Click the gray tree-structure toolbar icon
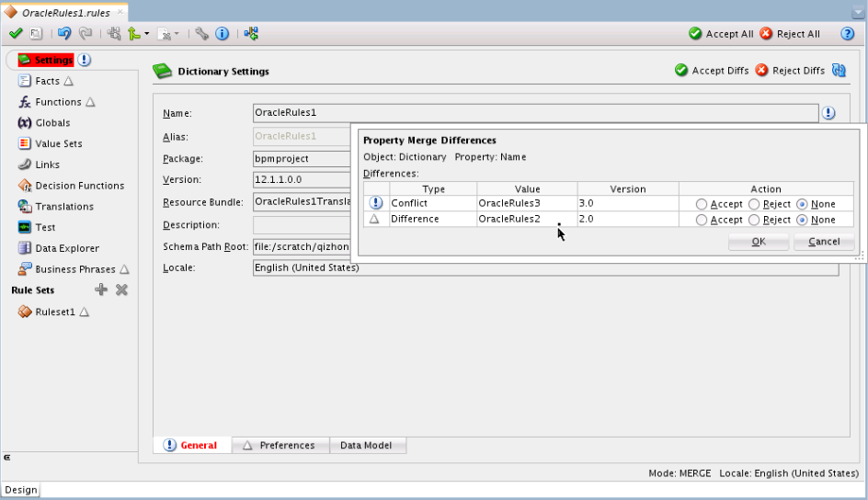868x500 pixels. [114, 34]
